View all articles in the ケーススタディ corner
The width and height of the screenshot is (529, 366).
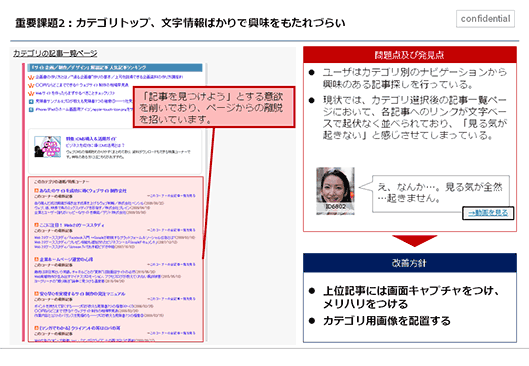[171, 230]
